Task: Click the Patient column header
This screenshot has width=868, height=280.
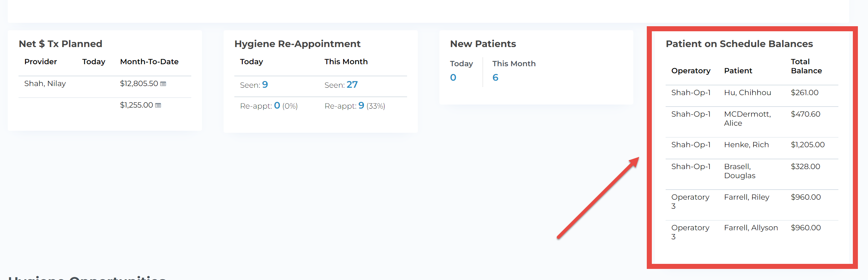Action: [x=738, y=71]
